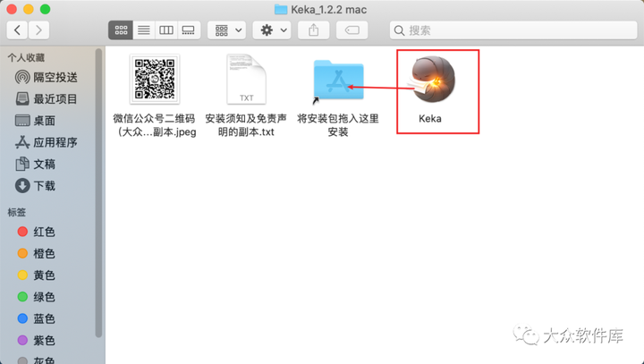Select the 绿色 green tag

[x=36, y=297]
